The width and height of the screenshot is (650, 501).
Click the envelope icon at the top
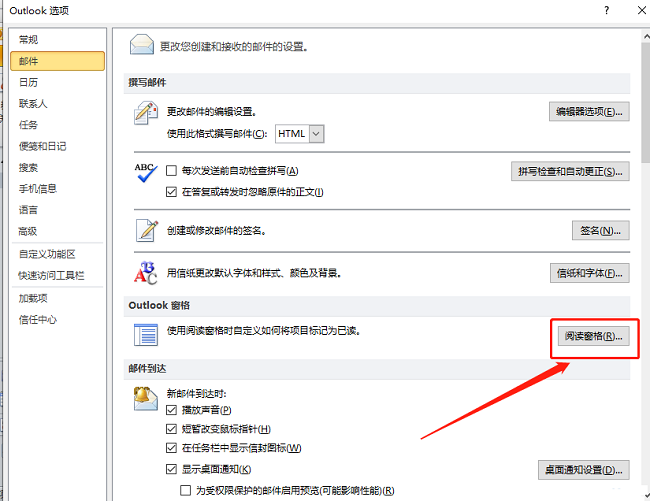click(142, 45)
